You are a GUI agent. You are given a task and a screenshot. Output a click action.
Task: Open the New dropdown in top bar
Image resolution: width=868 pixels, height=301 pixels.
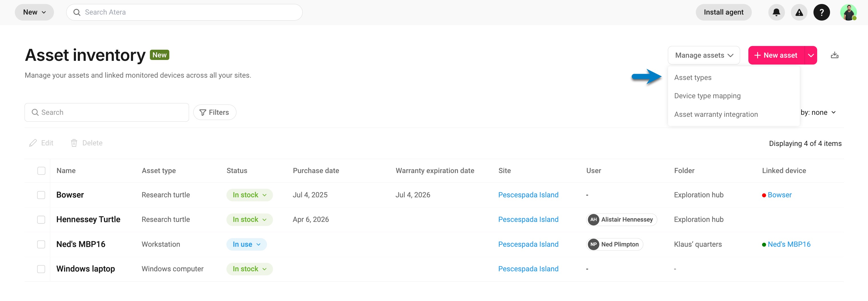click(x=34, y=13)
